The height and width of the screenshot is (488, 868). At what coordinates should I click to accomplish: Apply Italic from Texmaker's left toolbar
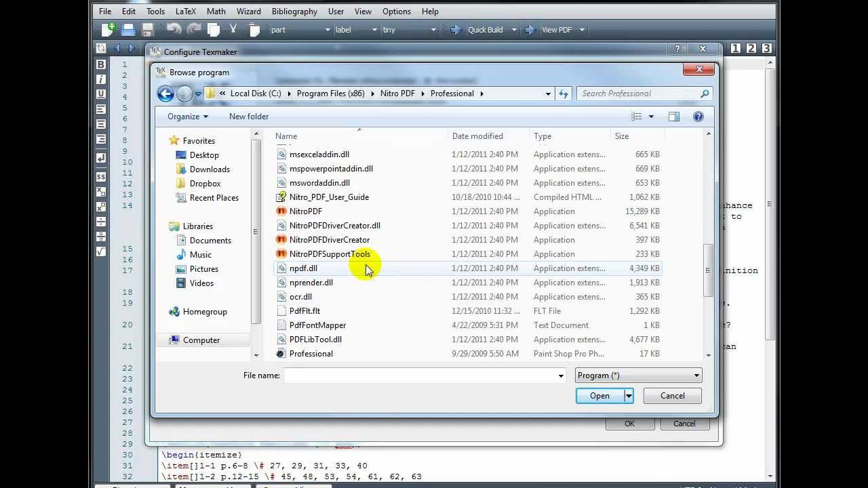(101, 79)
